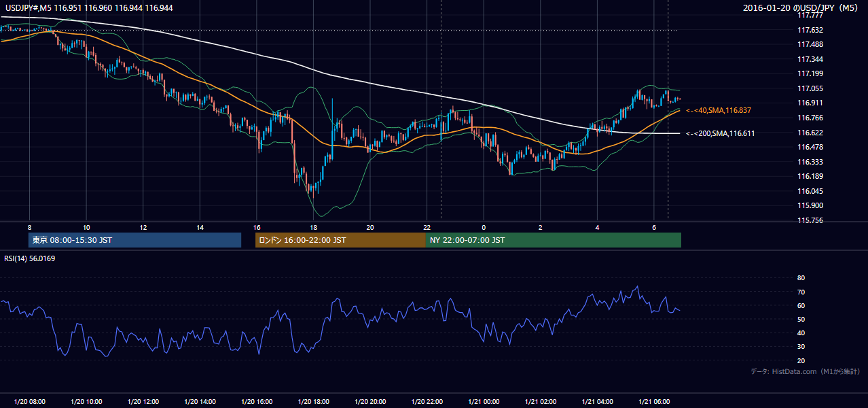Click price axis value 115.900

click(811, 205)
